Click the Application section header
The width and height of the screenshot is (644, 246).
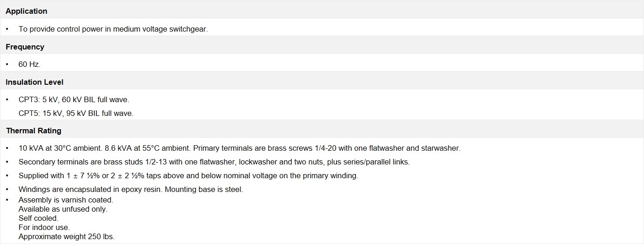pyautogui.click(x=27, y=11)
